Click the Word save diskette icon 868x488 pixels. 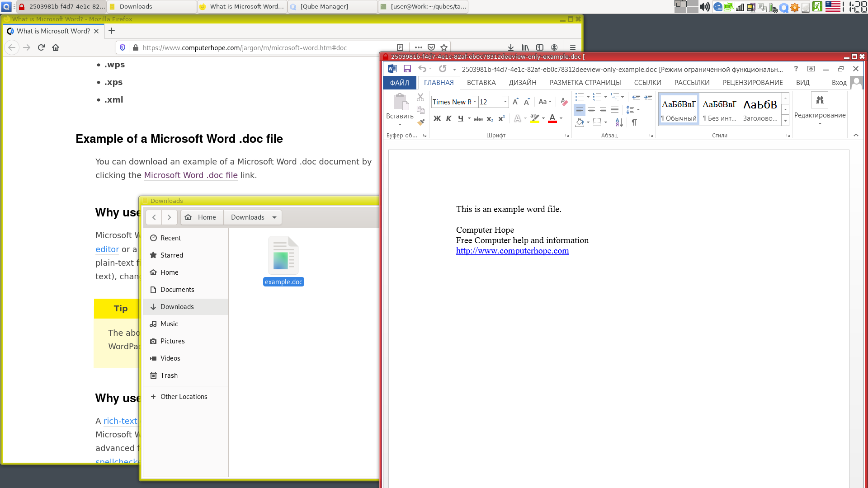click(407, 69)
